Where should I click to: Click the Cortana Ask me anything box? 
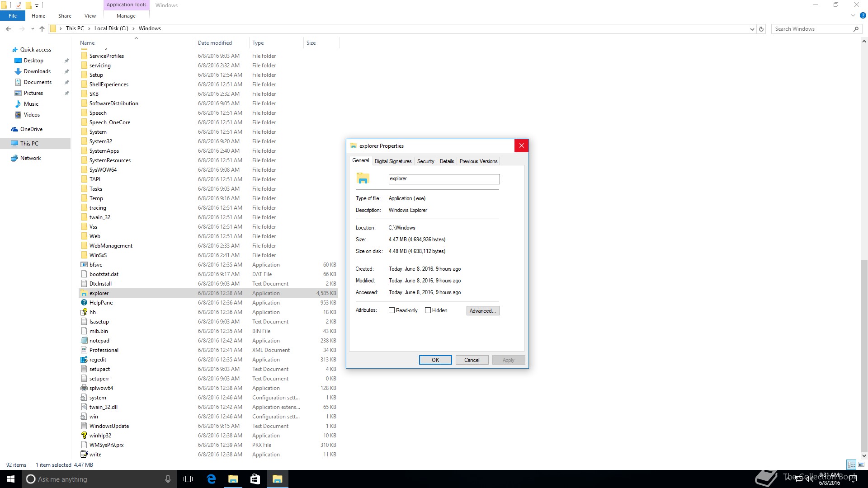pos(99,479)
